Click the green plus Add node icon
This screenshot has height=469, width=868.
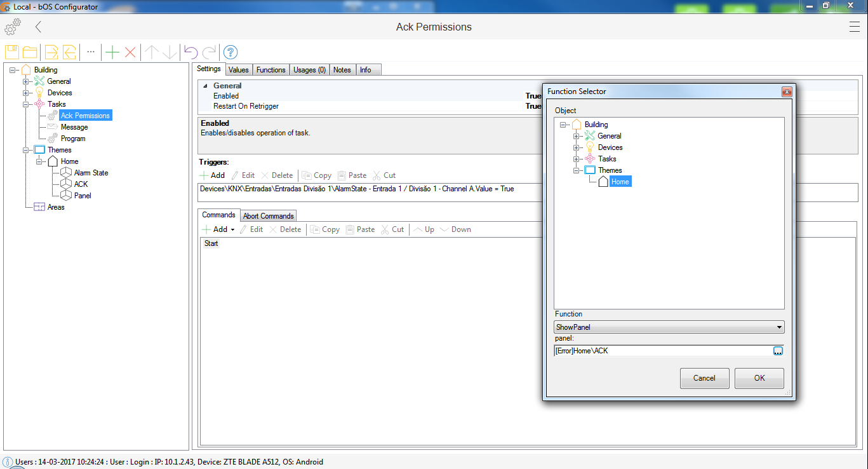pos(112,52)
